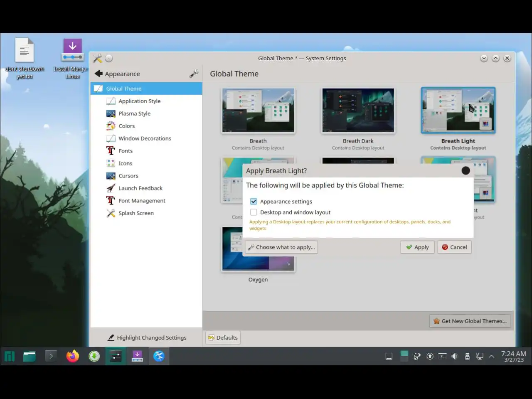Open Splash Screen settings
Viewport: 532px width, 399px height.
coord(136,213)
